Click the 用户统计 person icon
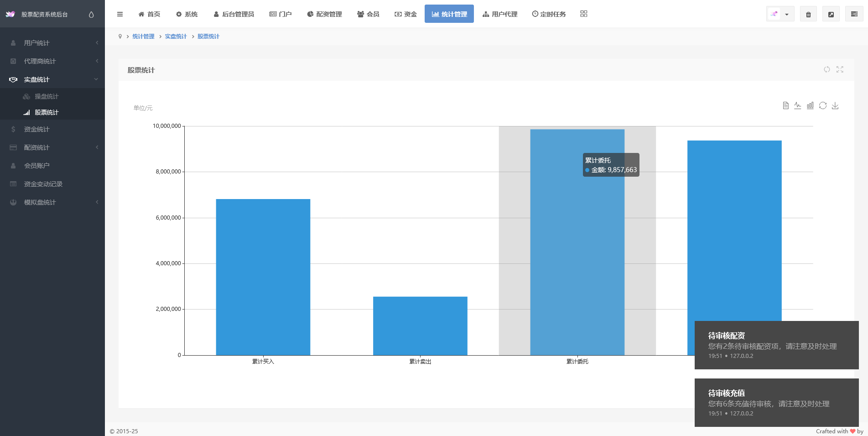This screenshot has width=868, height=436. coord(13,43)
